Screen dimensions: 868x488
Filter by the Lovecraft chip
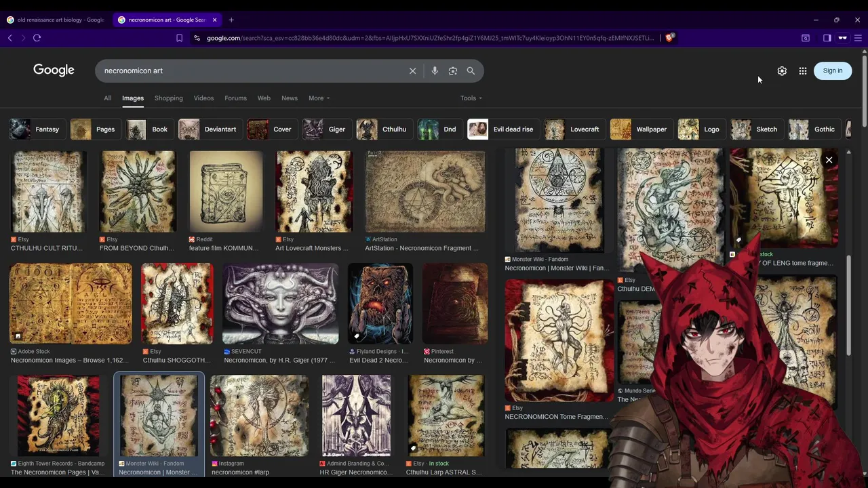[574, 129]
